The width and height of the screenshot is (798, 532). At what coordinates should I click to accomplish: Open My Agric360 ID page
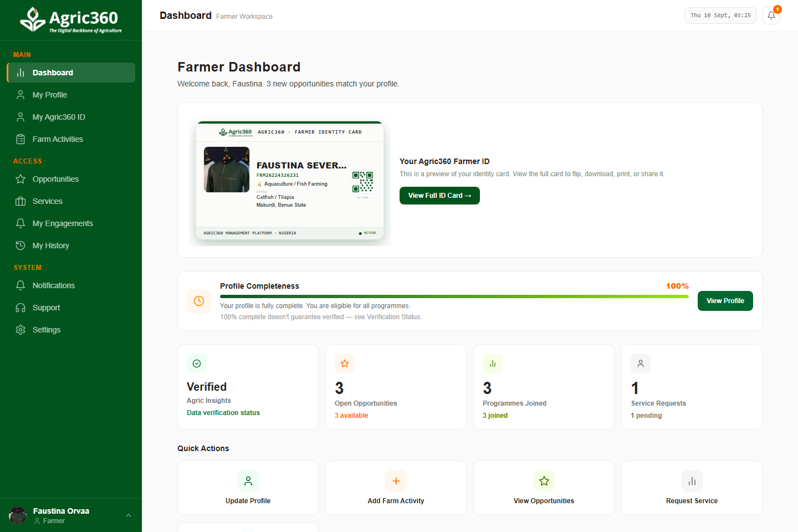pos(71,117)
